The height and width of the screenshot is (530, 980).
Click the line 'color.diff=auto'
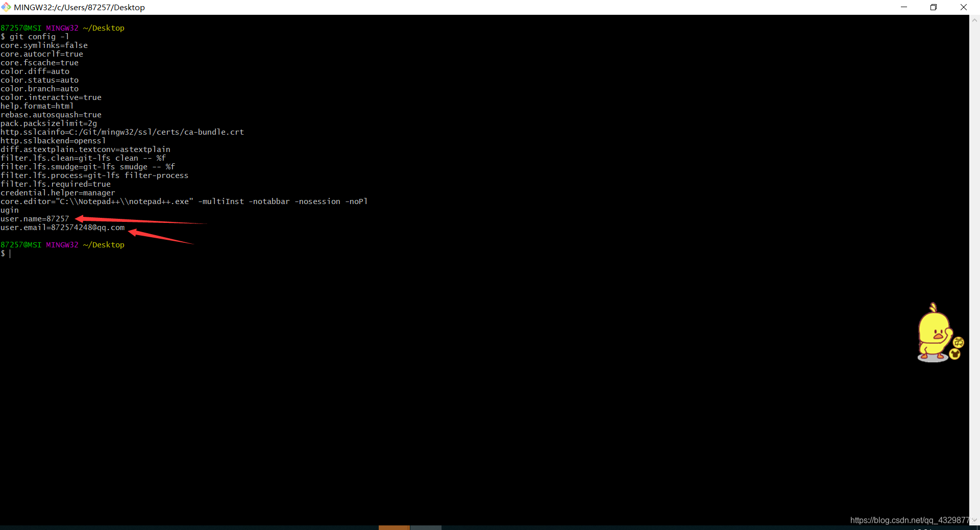(x=35, y=71)
